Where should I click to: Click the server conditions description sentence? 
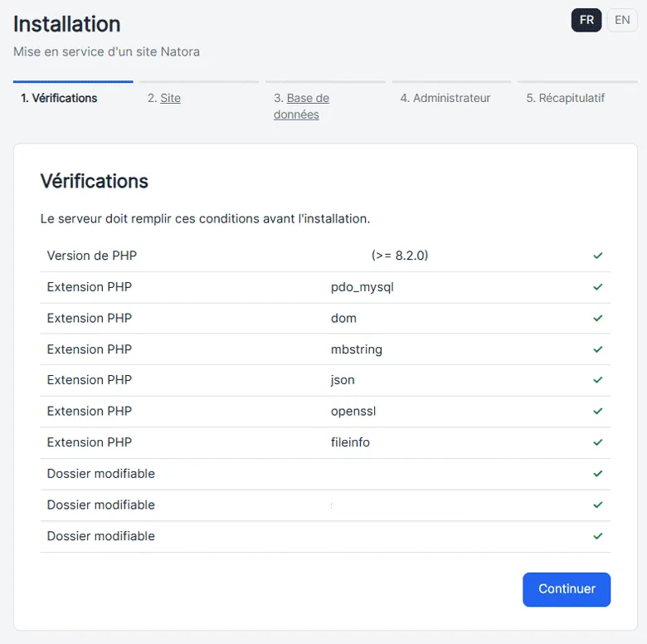(x=205, y=218)
